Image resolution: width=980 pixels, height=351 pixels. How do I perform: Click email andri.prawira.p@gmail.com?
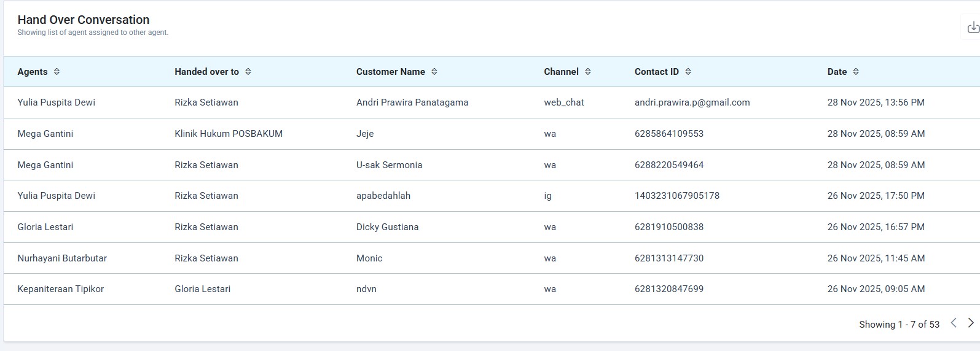click(x=692, y=102)
